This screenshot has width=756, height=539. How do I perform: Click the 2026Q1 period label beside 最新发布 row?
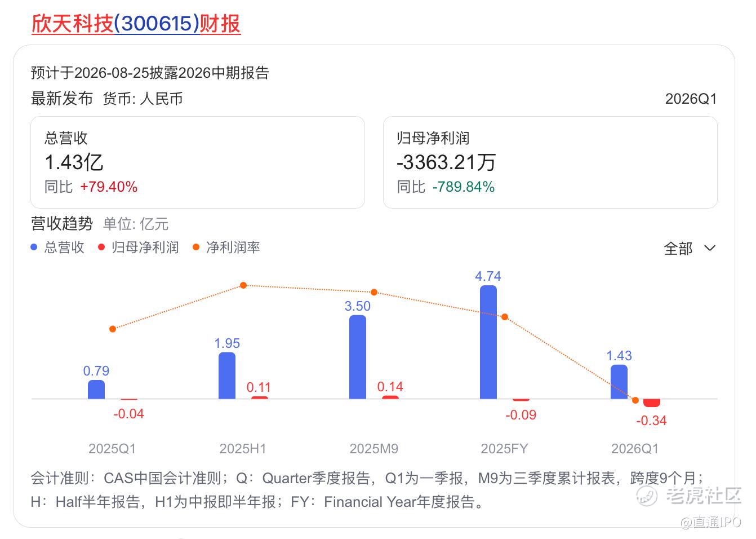click(691, 99)
